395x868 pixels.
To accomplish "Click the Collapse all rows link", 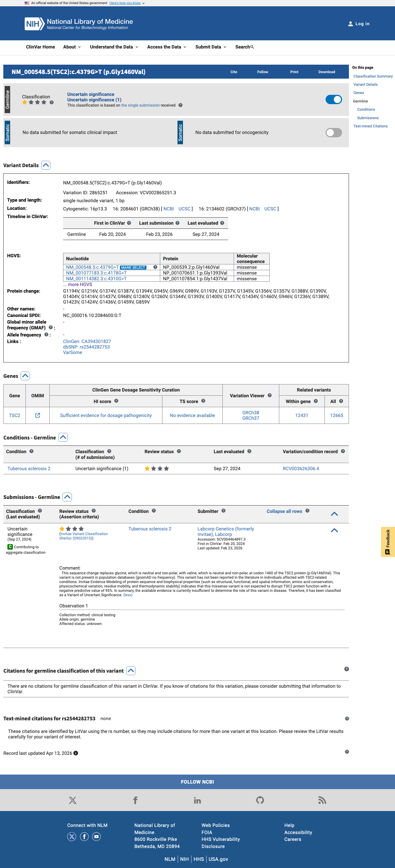I will click(284, 512).
